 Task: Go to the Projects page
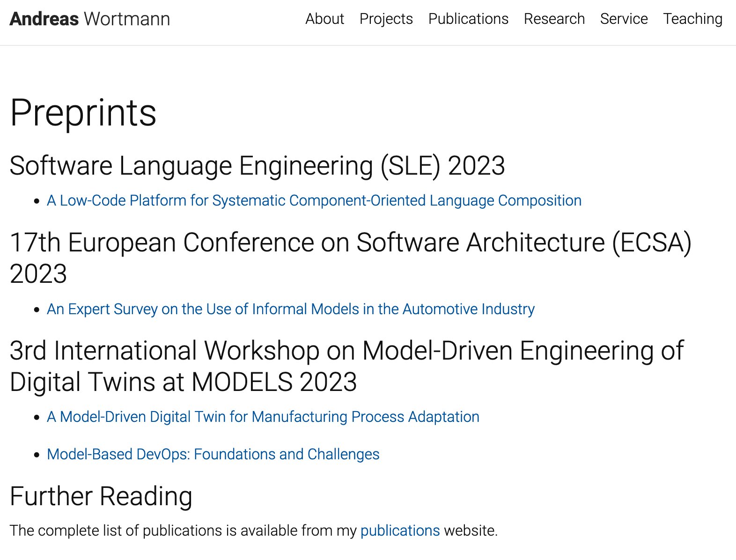(386, 19)
